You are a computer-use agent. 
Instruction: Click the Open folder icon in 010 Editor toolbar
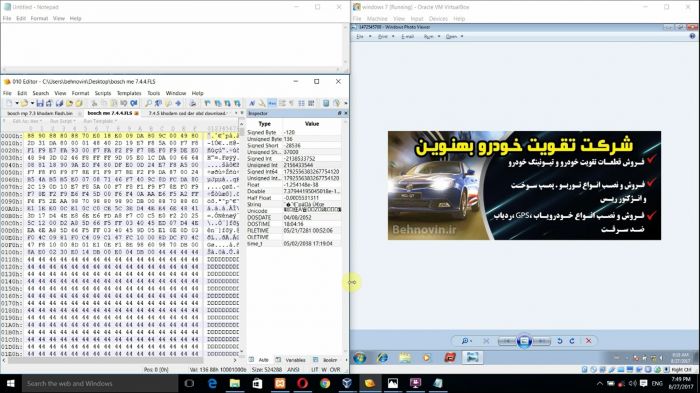pos(24,103)
